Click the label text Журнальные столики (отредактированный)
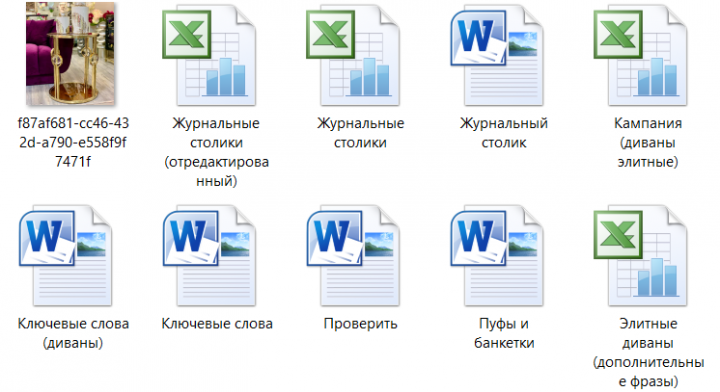Viewport: 720px width, 392px height. click(216, 152)
